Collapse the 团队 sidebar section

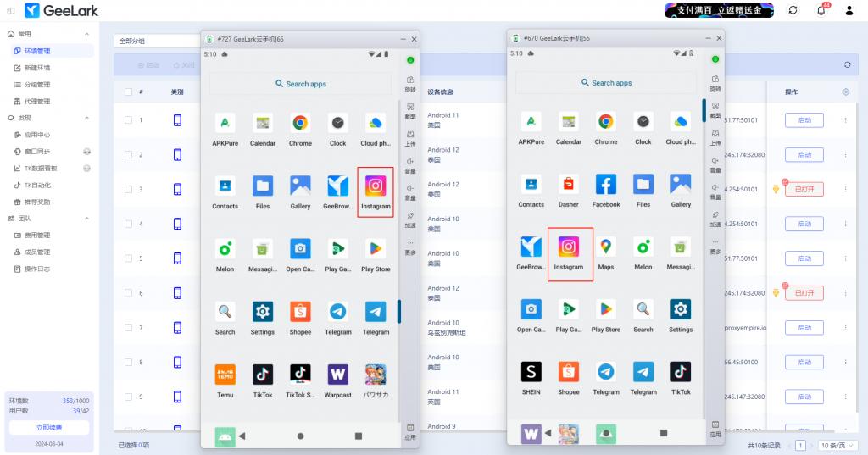tap(87, 219)
